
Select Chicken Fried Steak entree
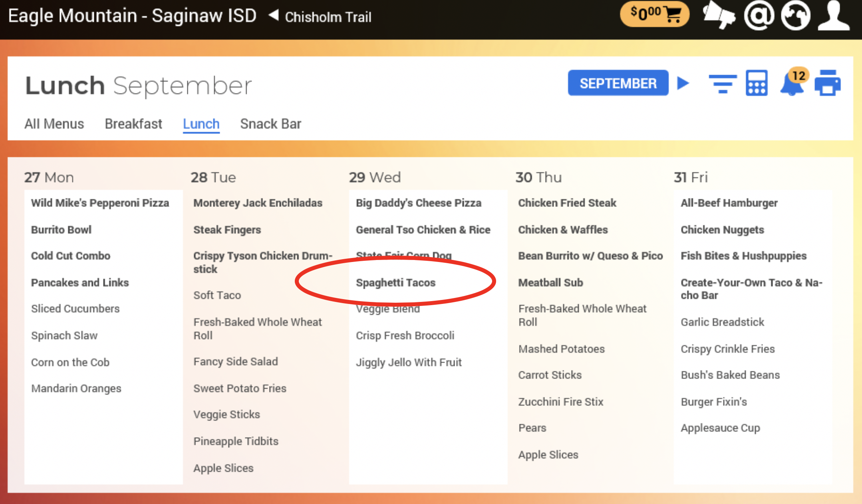pyautogui.click(x=567, y=203)
